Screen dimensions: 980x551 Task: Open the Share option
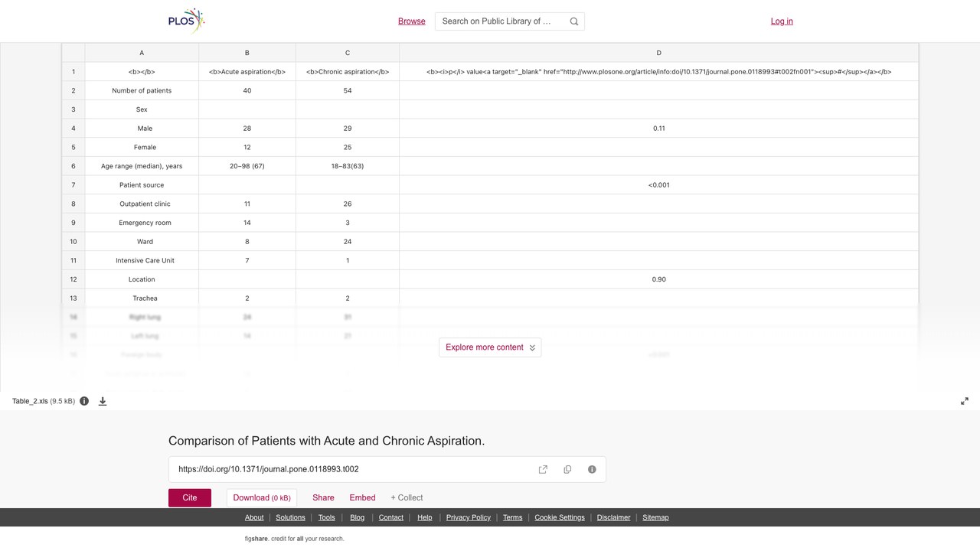[323, 497]
